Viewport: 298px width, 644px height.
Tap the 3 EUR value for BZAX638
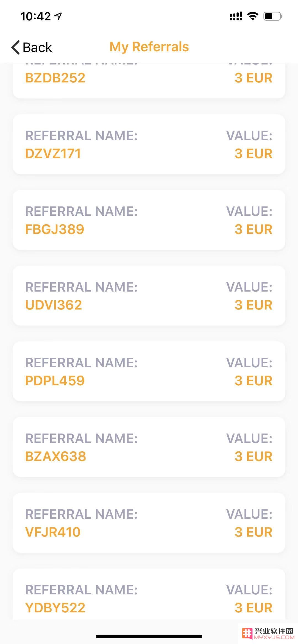(254, 456)
